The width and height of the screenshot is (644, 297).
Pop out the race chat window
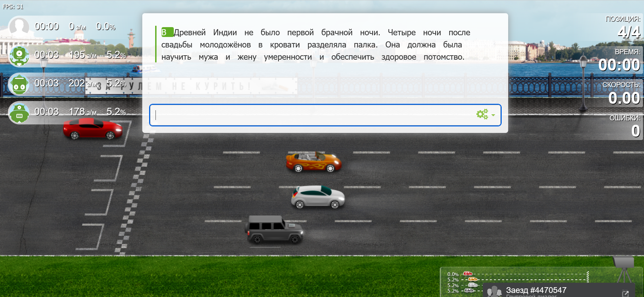(625, 294)
